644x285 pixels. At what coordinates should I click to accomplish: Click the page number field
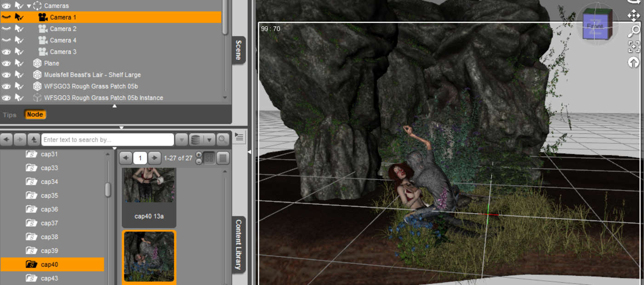(x=140, y=158)
